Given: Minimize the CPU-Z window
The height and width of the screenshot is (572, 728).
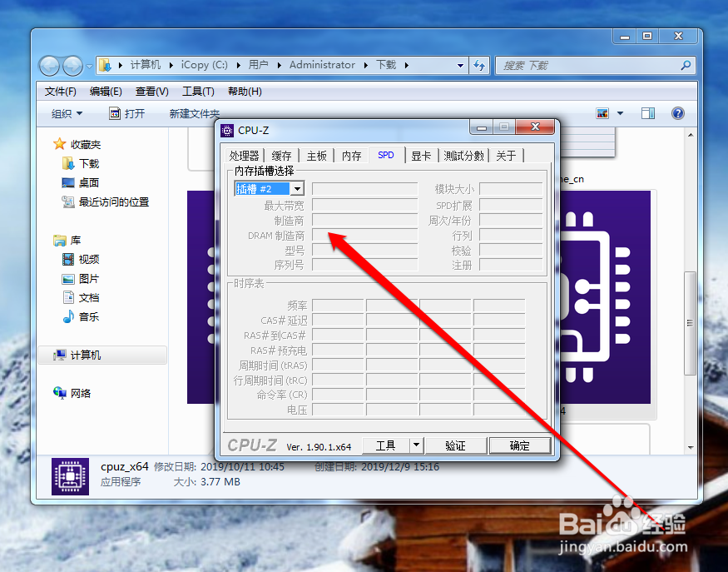Looking at the screenshot, I should (x=482, y=127).
